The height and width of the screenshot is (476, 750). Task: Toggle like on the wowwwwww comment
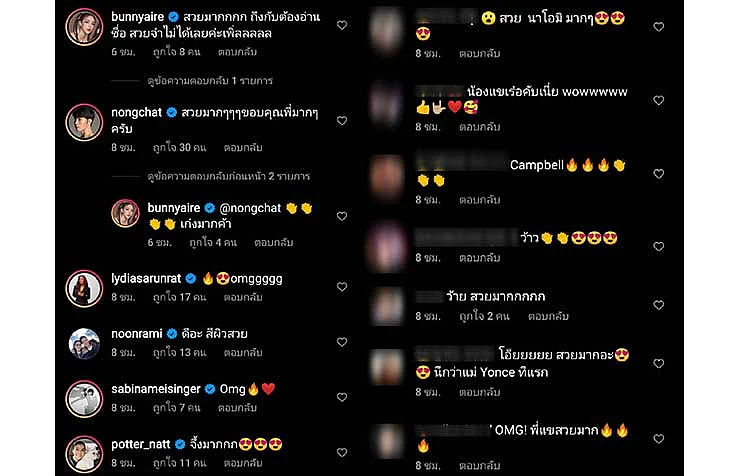click(659, 100)
